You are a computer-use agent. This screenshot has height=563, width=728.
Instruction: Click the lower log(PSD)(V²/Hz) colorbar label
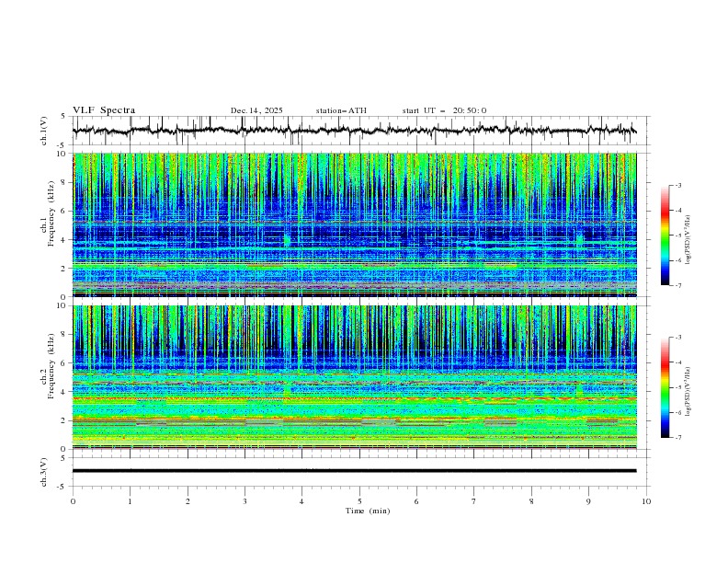(x=688, y=392)
